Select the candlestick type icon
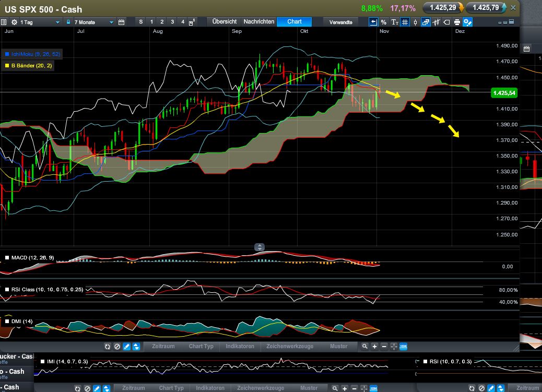This screenshot has width=542, height=392. click(x=415, y=22)
